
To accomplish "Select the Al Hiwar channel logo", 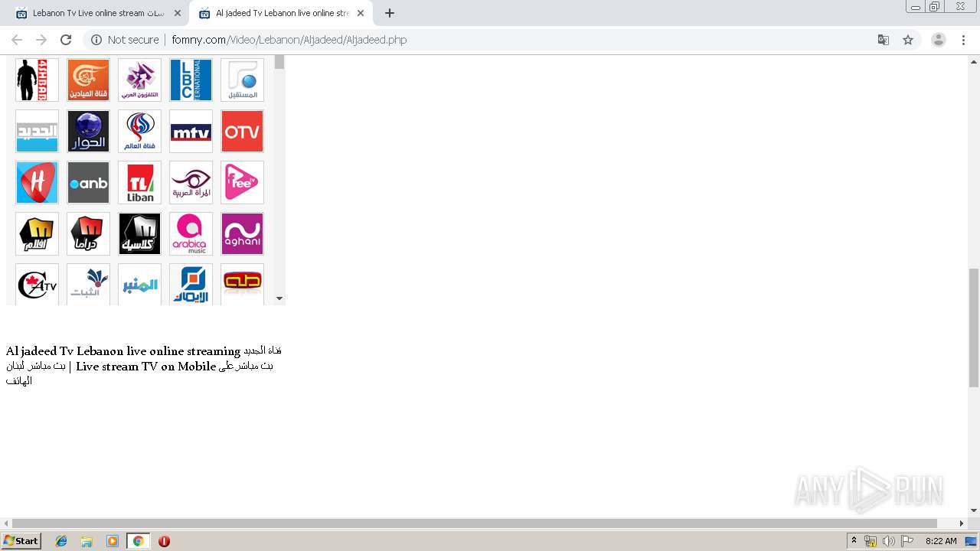I will pos(88,131).
